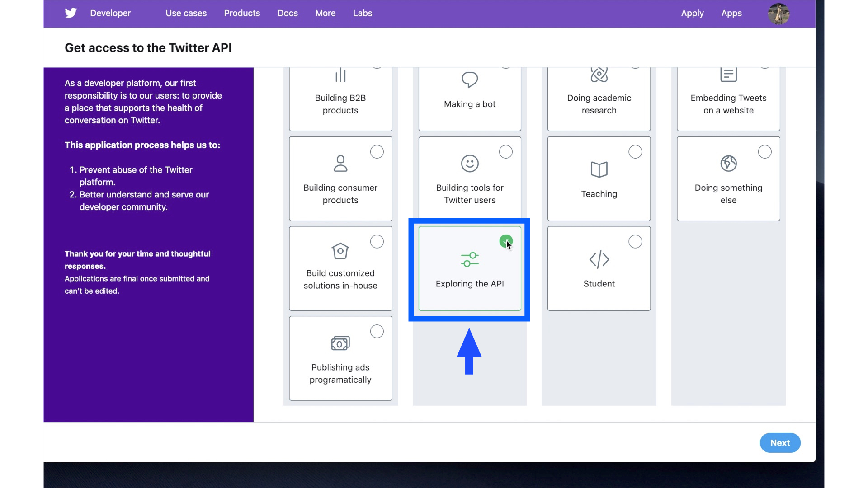The width and height of the screenshot is (868, 488).
Task: Open the Use cases menu
Action: (x=186, y=13)
